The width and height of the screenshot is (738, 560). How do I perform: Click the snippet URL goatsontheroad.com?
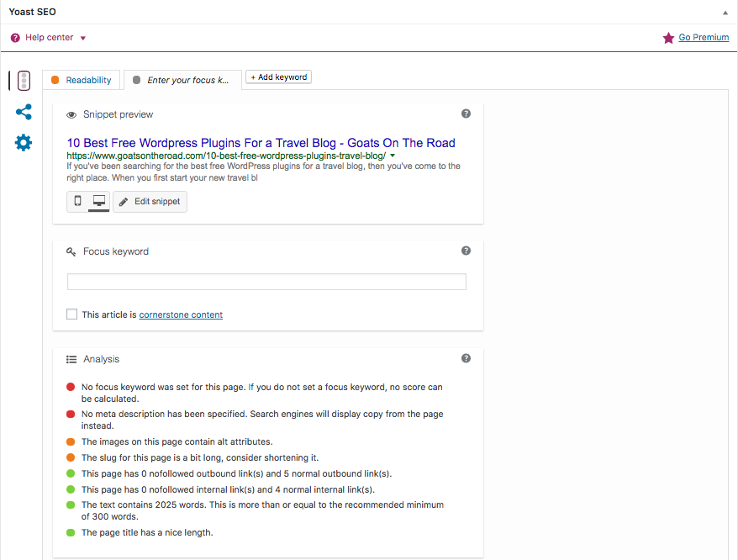pos(226,156)
